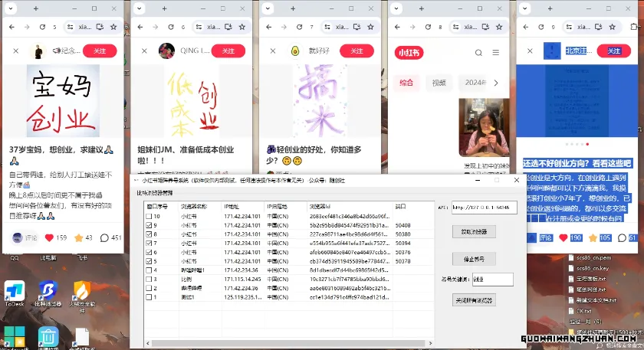Open the 火绒安全软件 desktop icon

click(x=82, y=296)
